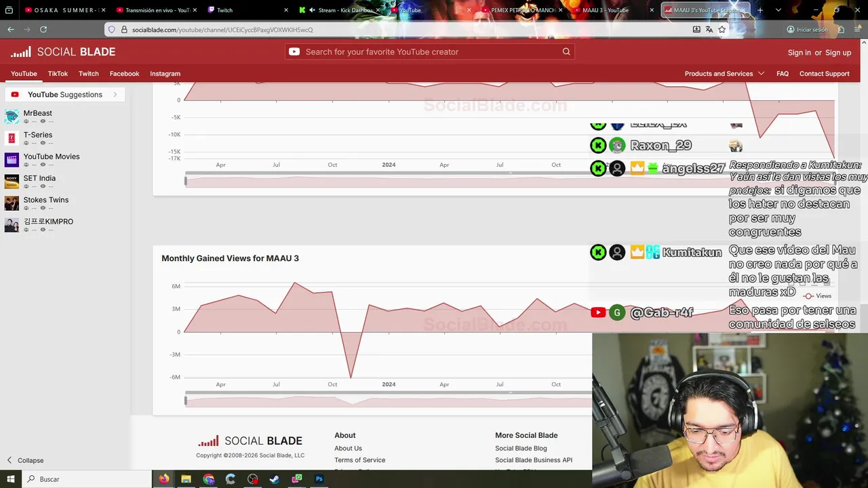The image size is (868, 488).
Task: Open the T-Series suggestion icon
Action: click(x=12, y=138)
